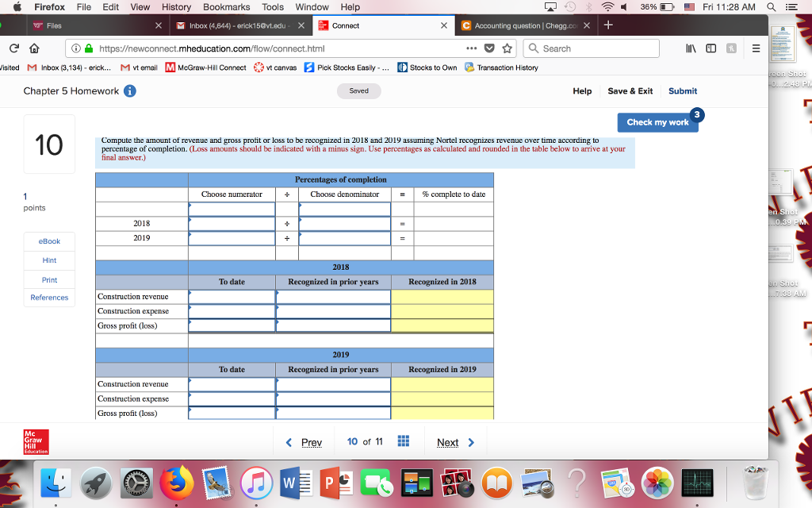The image size is (812, 508).
Task: Bookmark this page with the star icon
Action: pyautogui.click(x=507, y=48)
